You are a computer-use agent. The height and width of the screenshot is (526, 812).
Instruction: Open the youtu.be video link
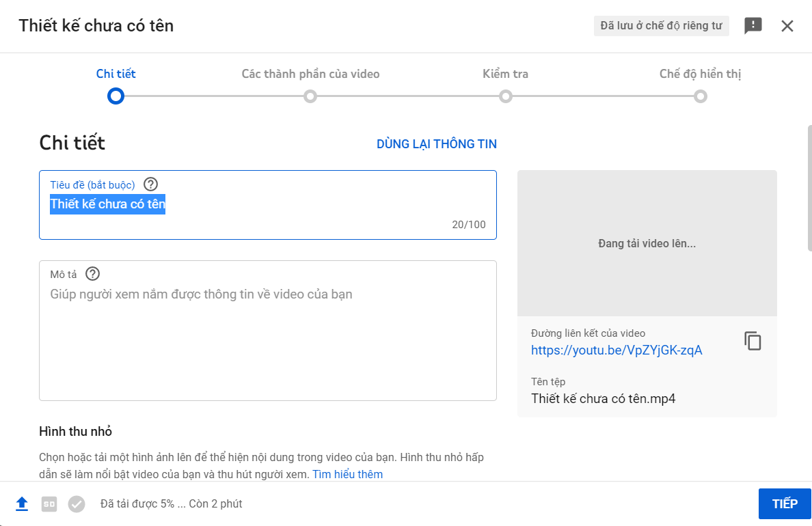[617, 350]
